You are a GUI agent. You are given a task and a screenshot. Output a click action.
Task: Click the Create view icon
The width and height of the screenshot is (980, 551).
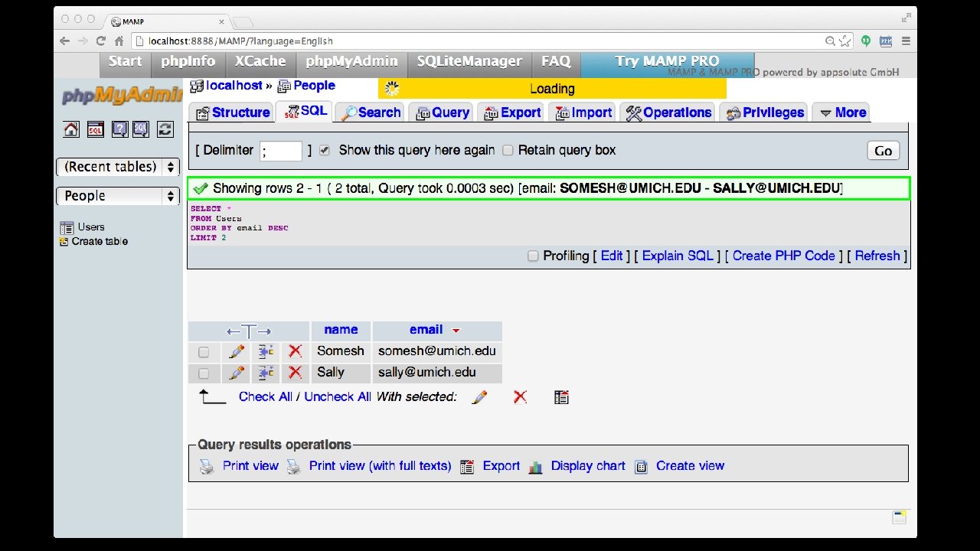pos(642,466)
